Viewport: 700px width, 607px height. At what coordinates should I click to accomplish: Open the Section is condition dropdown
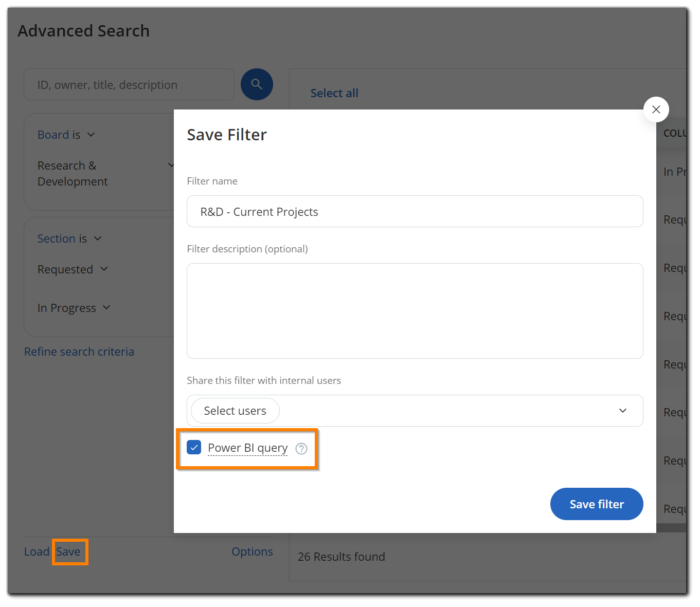(98, 238)
